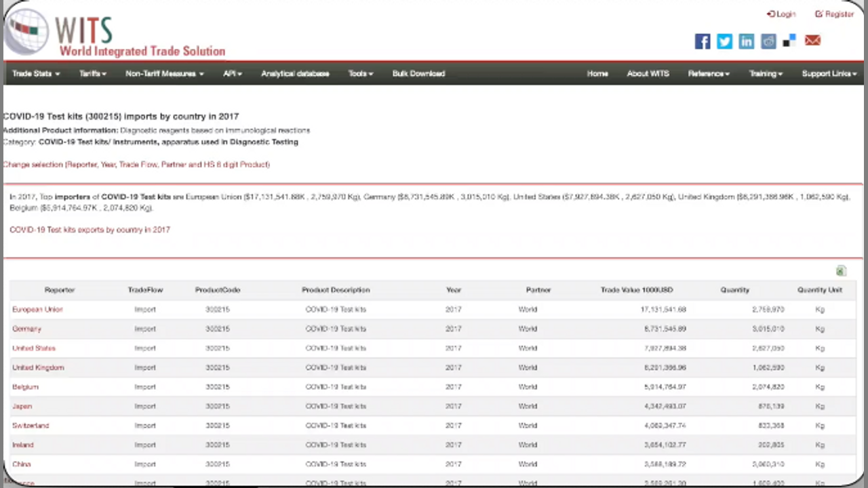
Task: Share via the LinkedIn icon
Action: point(746,41)
